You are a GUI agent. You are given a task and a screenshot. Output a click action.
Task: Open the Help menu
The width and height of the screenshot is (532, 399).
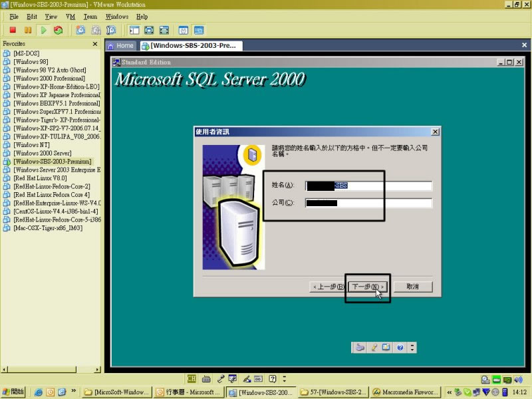(x=142, y=17)
